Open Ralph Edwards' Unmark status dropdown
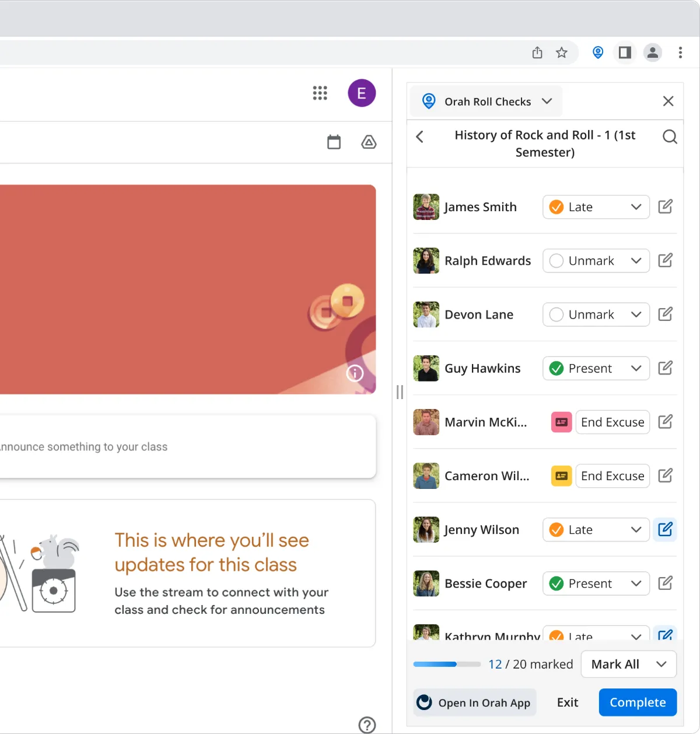 tap(596, 261)
